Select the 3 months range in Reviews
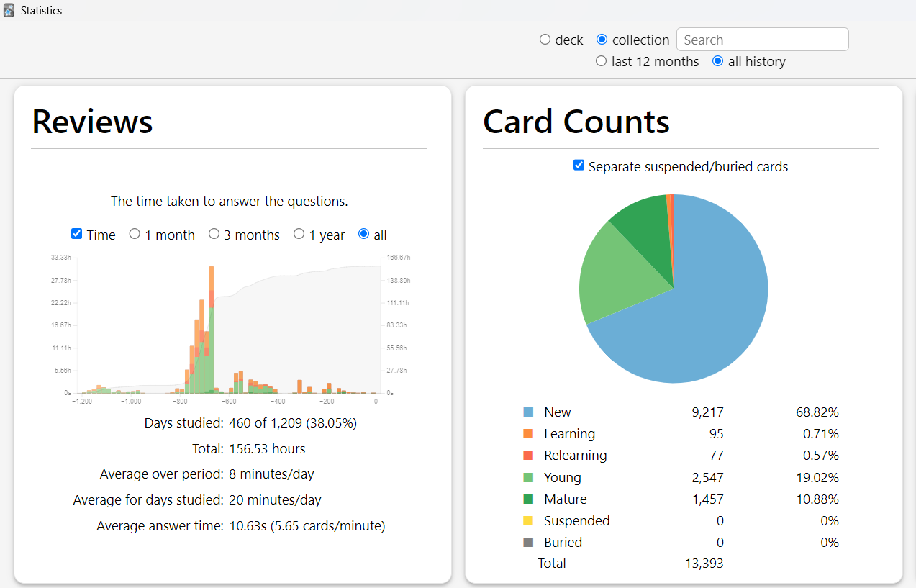916x588 pixels. 214,234
